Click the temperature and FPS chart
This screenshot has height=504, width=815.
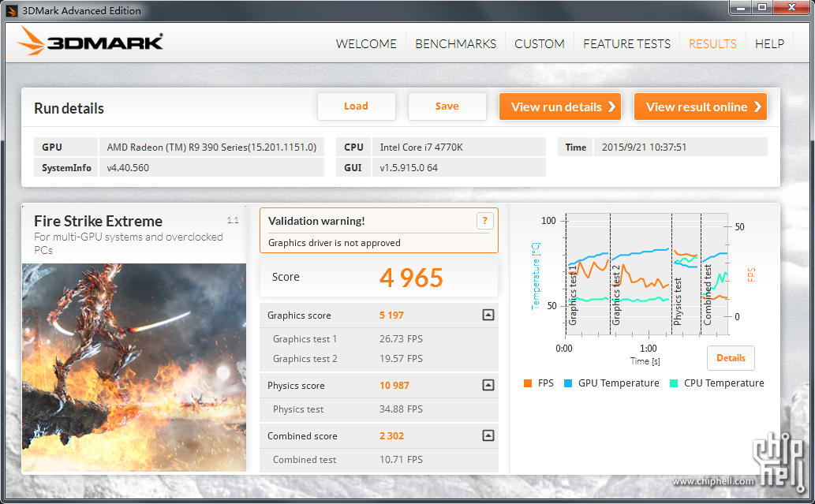click(x=646, y=274)
